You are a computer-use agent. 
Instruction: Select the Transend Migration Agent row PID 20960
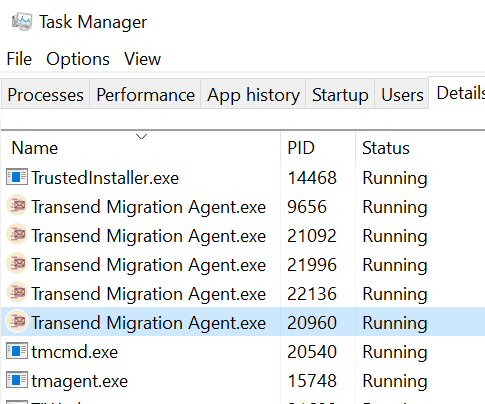tap(243, 322)
